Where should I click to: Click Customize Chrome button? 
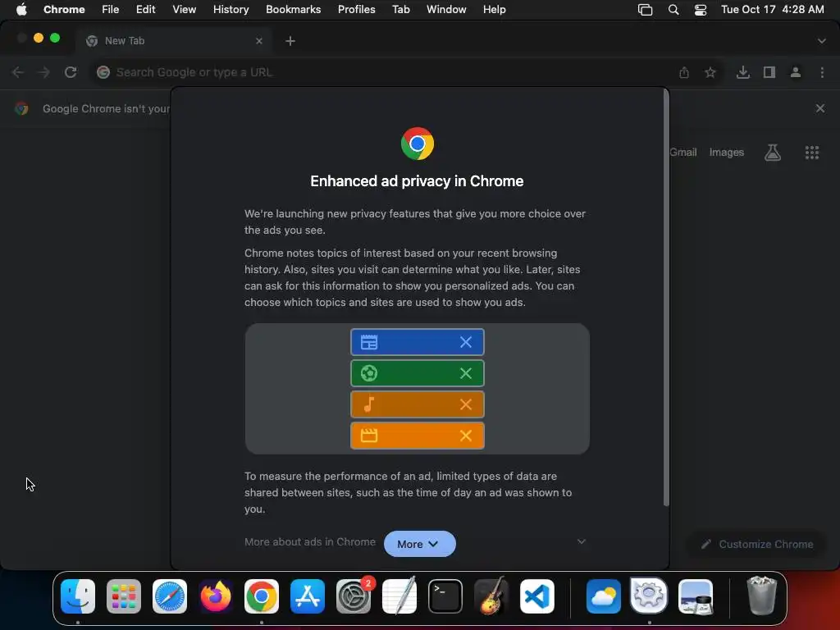757,545
